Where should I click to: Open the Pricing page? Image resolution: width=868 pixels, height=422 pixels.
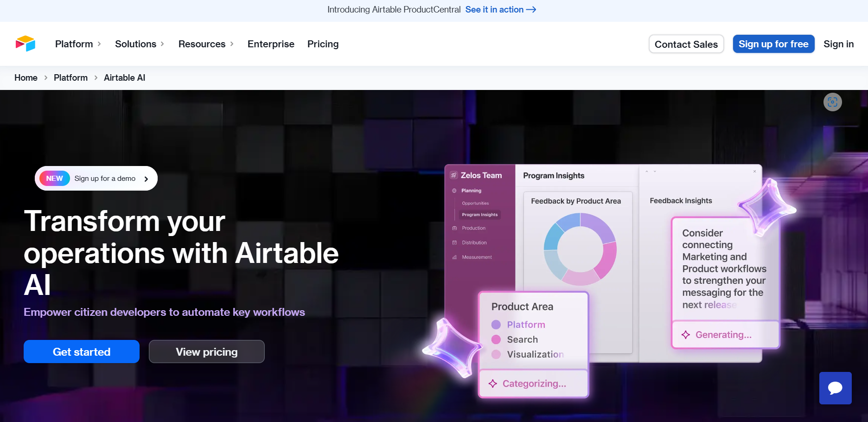coord(323,44)
